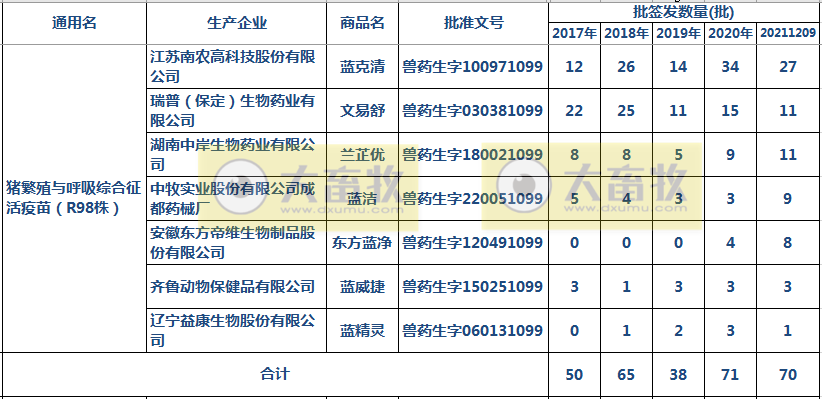
Task: Select the product name 蓝洁
Action: coord(362,199)
